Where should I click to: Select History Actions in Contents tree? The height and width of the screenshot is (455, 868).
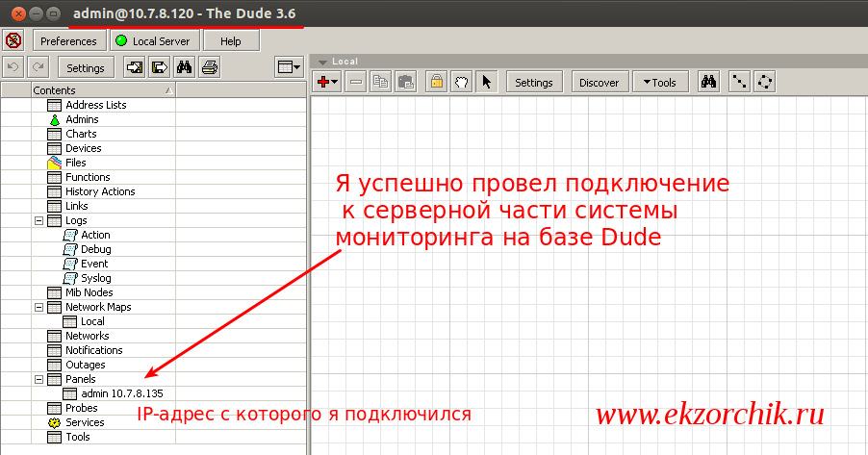coord(100,191)
